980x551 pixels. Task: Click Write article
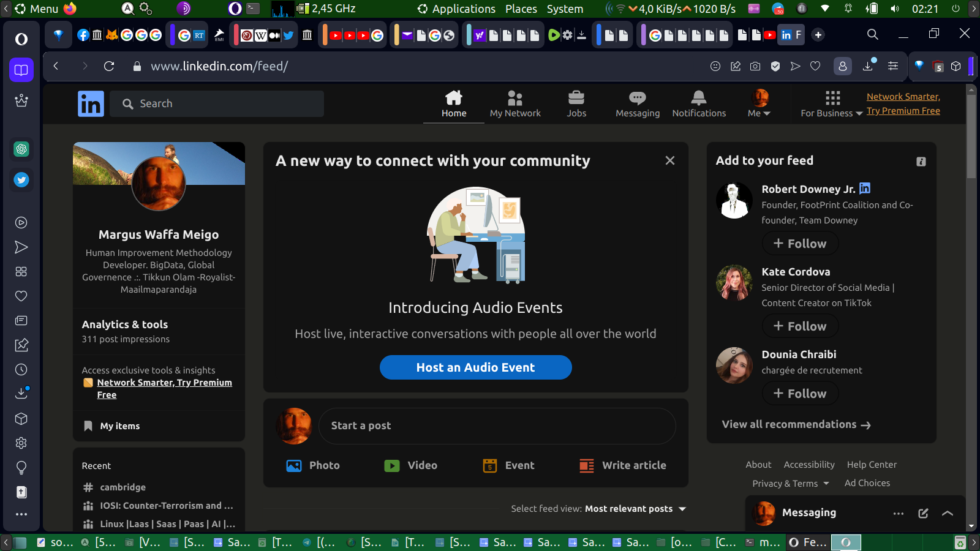point(623,465)
